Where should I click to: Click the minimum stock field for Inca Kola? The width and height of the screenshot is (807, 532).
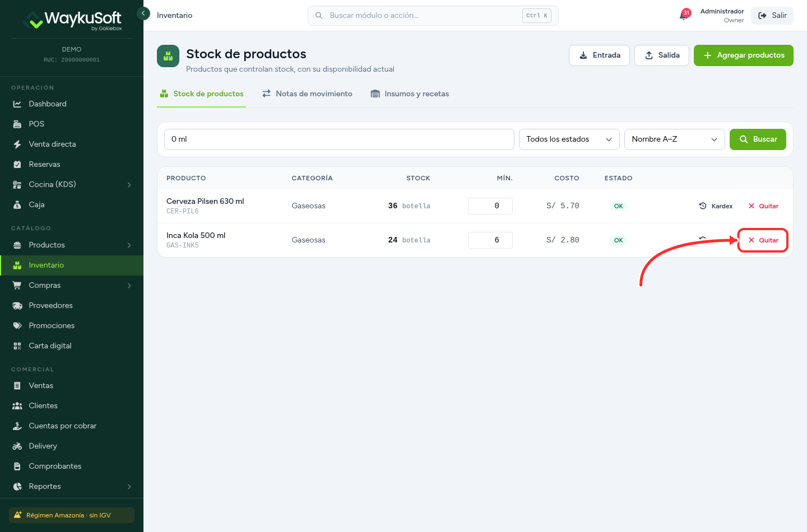pos(490,240)
